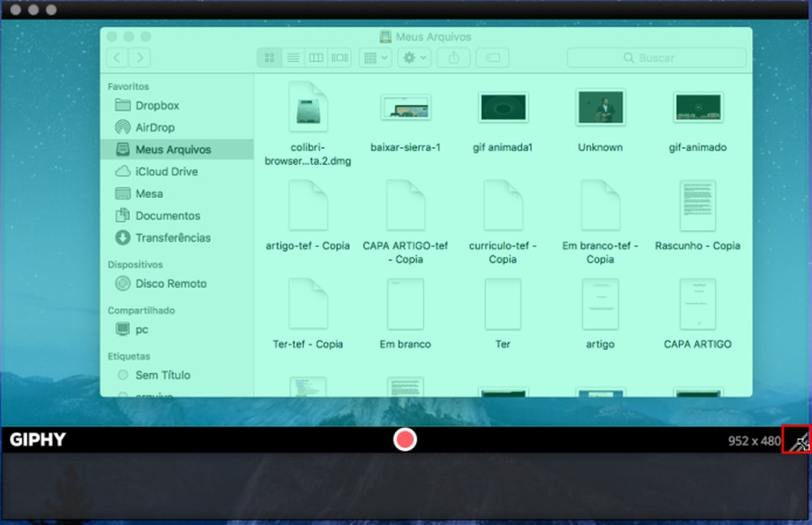Click the Favoritos sidebar heading
The image size is (812, 525).
[128, 86]
